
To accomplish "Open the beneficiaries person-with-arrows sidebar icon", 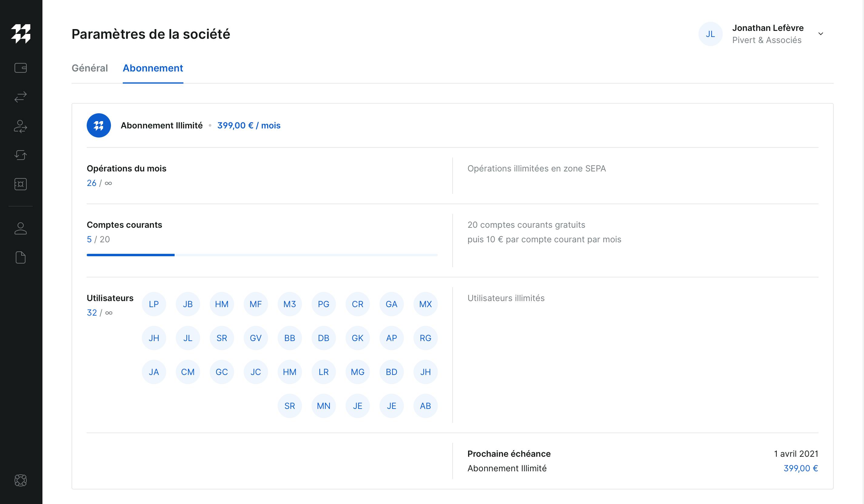I will pyautogui.click(x=21, y=126).
